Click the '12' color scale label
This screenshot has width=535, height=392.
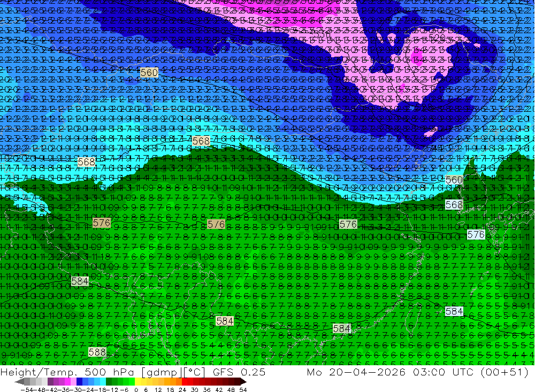click(158, 390)
